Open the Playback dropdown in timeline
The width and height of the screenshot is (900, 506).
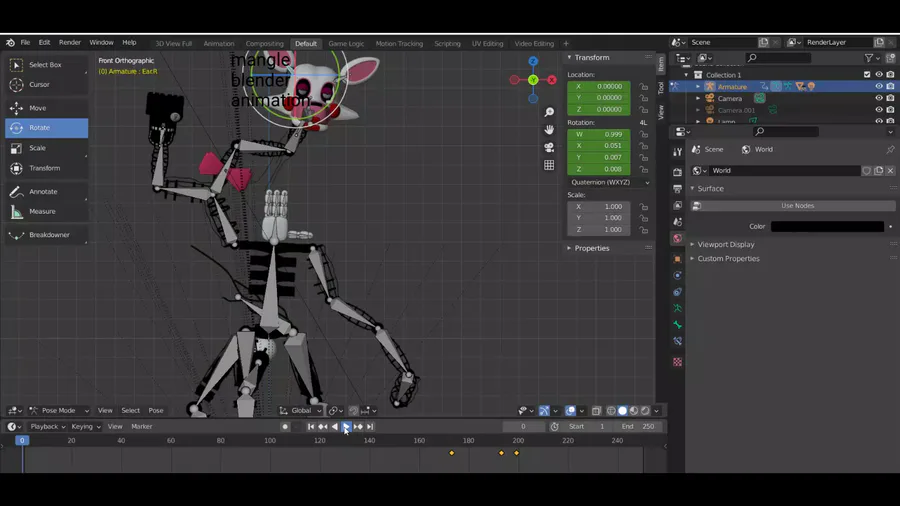pyautogui.click(x=47, y=427)
